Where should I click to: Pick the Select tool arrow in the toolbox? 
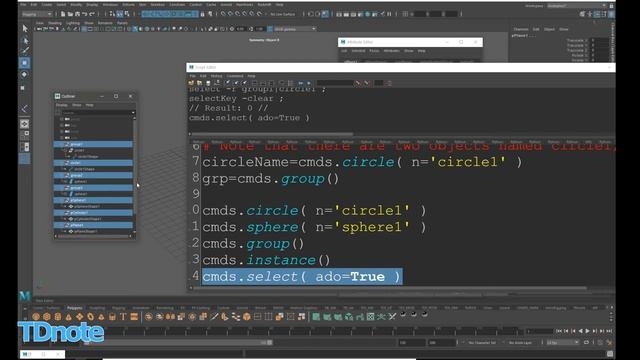point(25,29)
